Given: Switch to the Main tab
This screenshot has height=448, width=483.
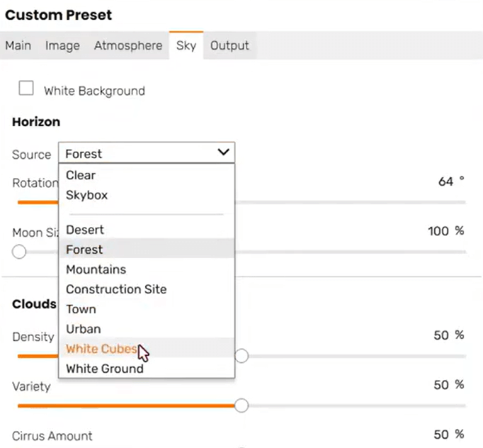Looking at the screenshot, I should 18,45.
